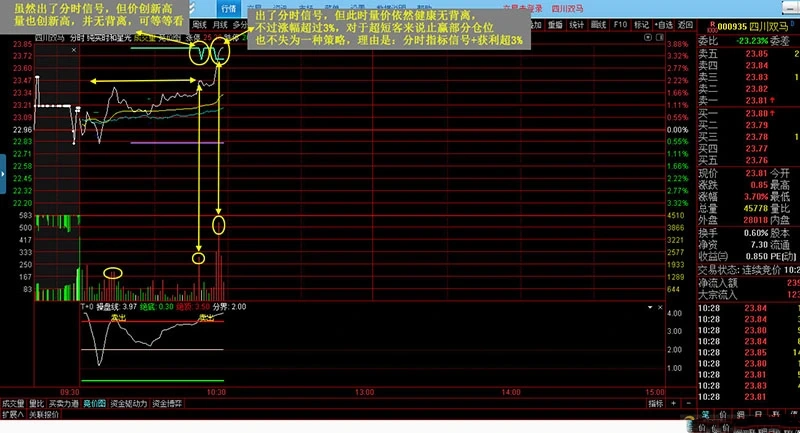This screenshot has height=433, width=800.
Task: Click the 重播 replay button
Action: pyautogui.click(x=555, y=24)
